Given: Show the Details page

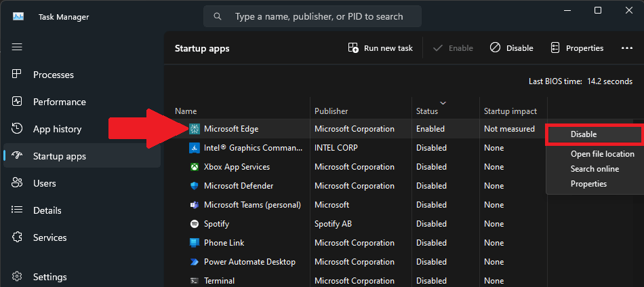Looking at the screenshot, I should pyautogui.click(x=82, y=210).
